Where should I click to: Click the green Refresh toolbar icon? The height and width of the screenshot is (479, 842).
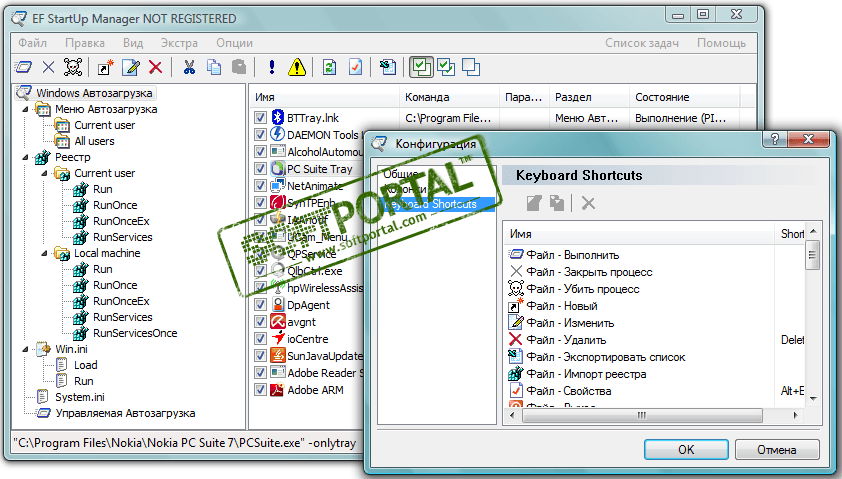[329, 67]
